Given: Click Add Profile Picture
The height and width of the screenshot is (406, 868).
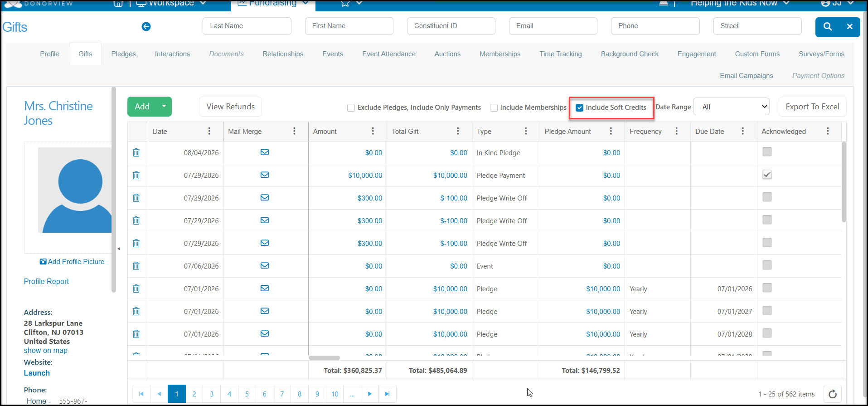Looking at the screenshot, I should pyautogui.click(x=72, y=262).
